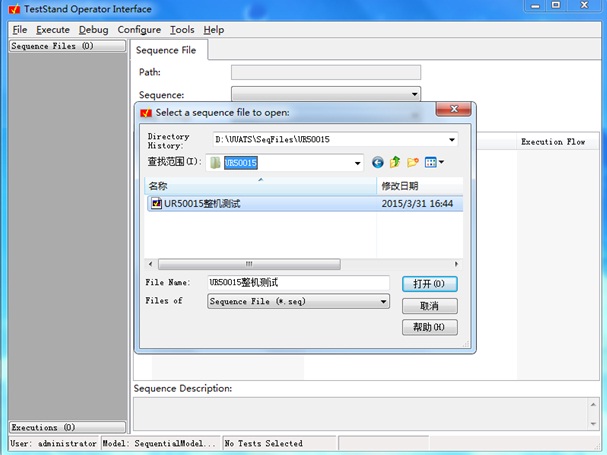Viewport: 607px width, 455px height.
Task: Click the 取消 cancel button
Action: 429,306
